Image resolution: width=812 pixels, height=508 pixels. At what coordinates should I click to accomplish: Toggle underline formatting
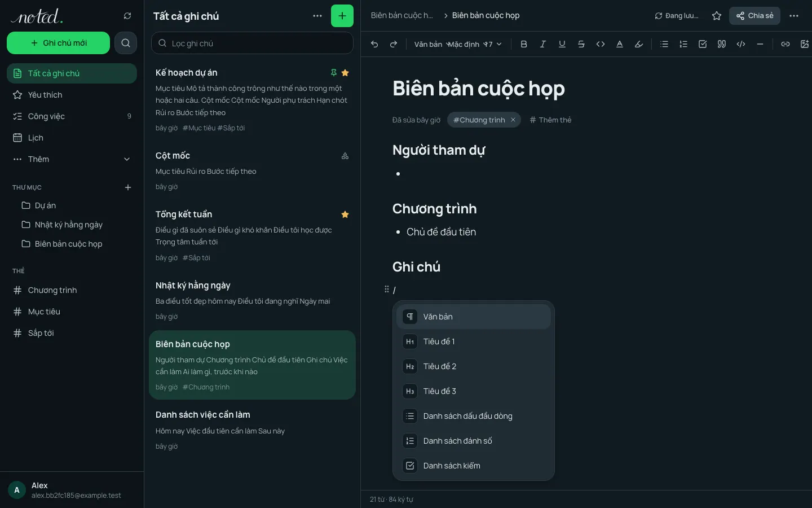[x=562, y=44]
